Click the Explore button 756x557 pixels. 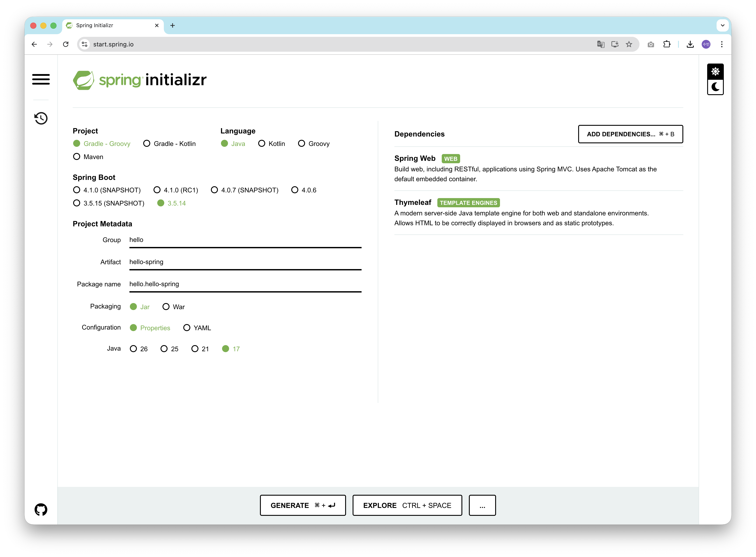point(407,506)
